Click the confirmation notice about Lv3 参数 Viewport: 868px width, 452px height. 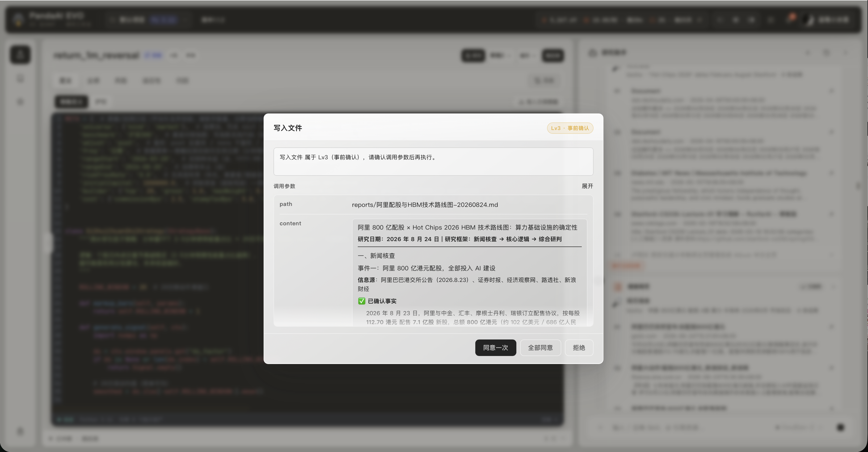pos(433,161)
